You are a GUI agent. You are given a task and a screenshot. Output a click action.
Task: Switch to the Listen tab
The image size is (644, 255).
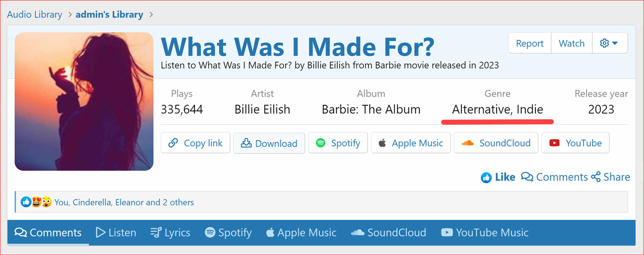click(x=116, y=232)
